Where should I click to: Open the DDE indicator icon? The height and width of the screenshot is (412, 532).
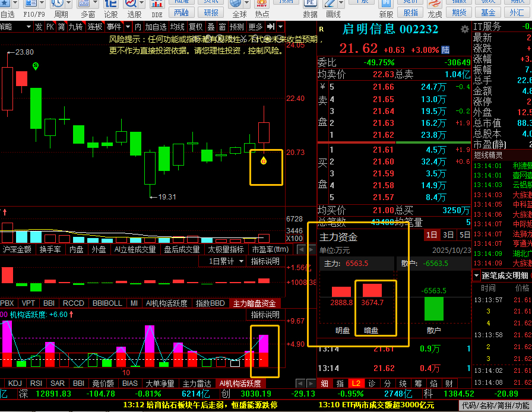[157, 4]
